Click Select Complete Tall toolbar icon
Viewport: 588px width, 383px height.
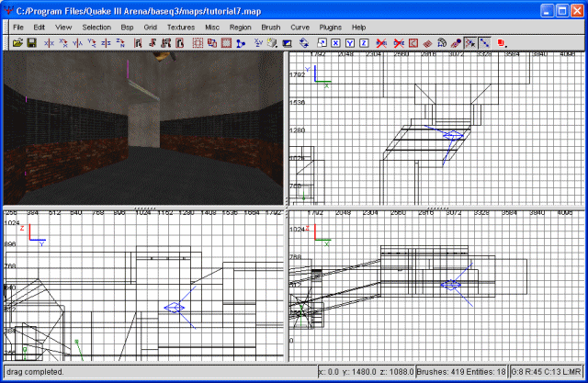coord(138,43)
